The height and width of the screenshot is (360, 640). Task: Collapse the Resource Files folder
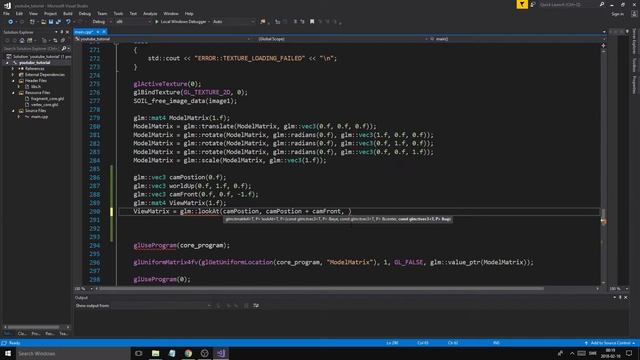13,93
